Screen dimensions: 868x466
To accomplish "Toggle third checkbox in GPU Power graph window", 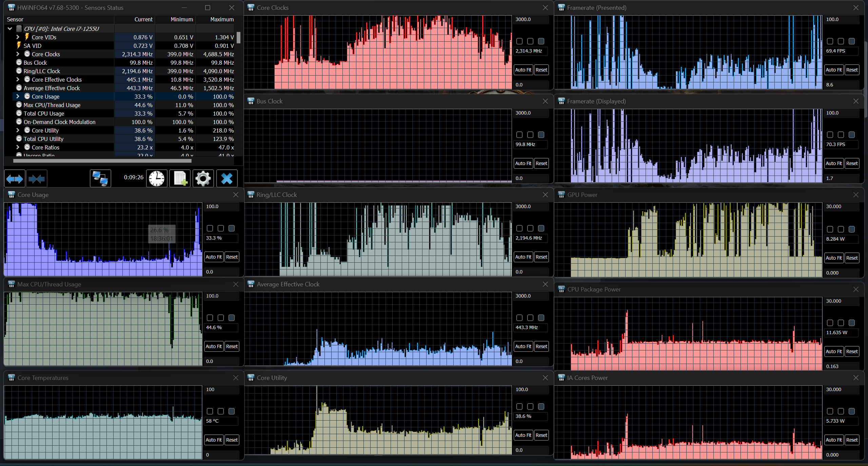I will pyautogui.click(x=852, y=229).
